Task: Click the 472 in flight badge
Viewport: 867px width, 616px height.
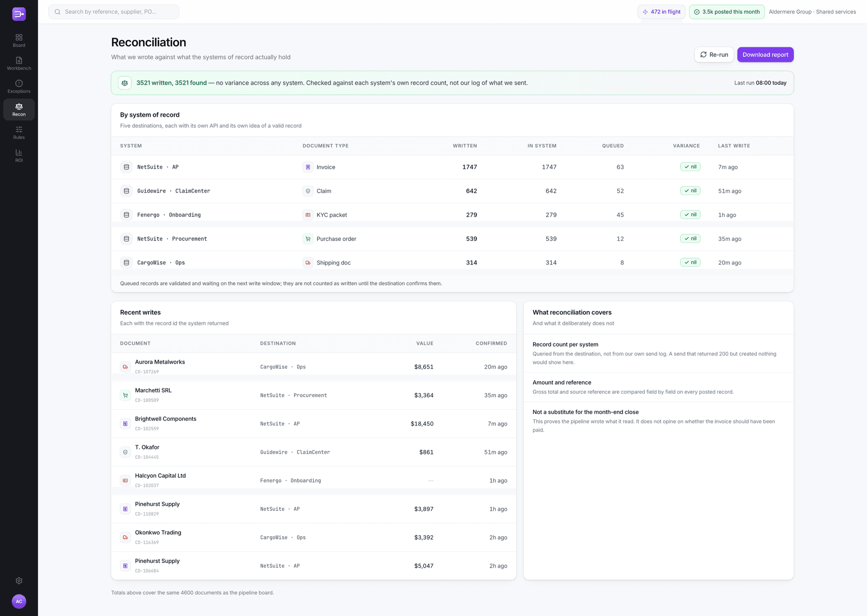Action: coord(662,12)
